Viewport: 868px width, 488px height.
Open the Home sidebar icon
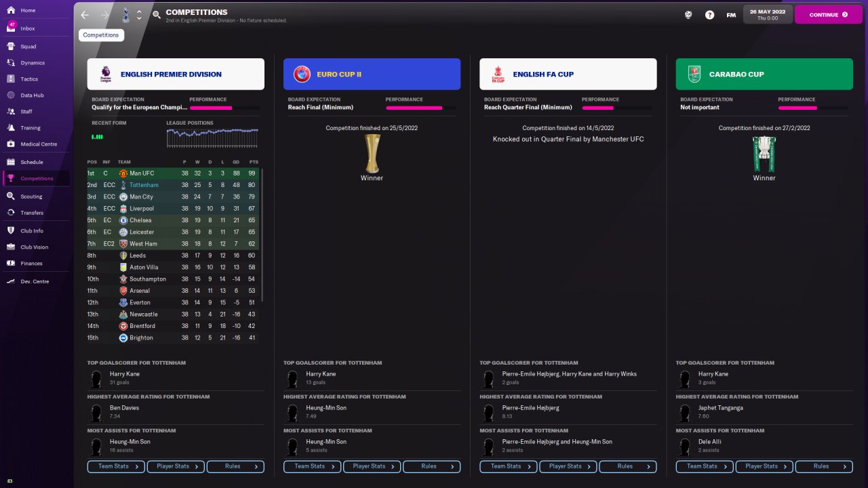pyautogui.click(x=11, y=11)
